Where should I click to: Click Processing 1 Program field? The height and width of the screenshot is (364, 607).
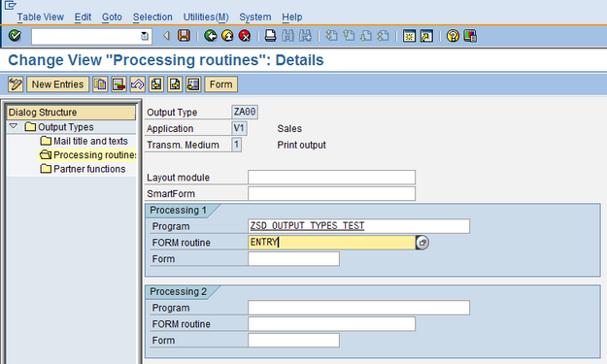coord(358,226)
